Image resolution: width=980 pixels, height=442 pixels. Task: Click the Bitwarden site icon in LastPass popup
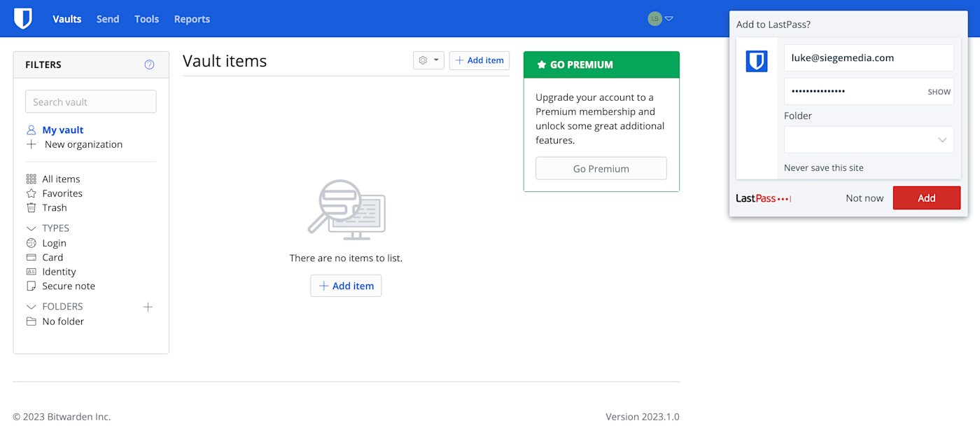757,61
